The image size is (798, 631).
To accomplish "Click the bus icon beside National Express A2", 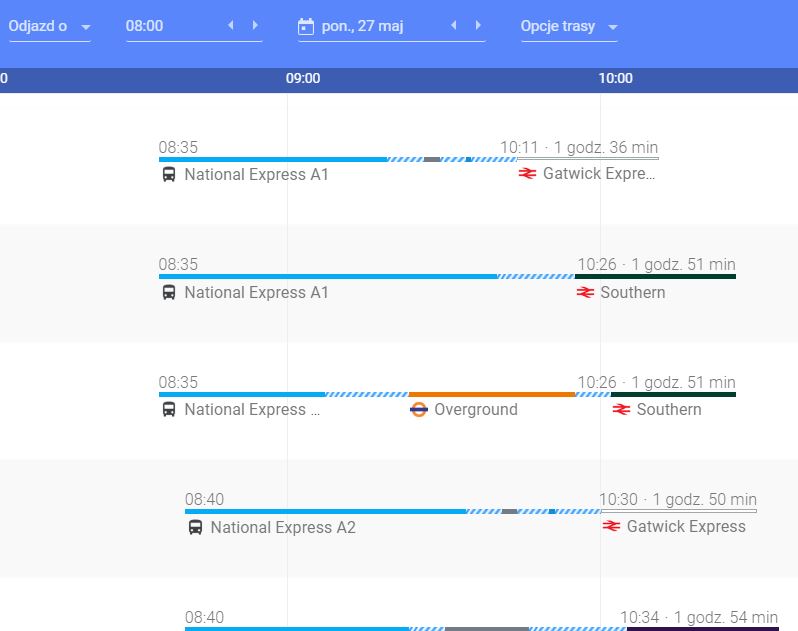I will (195, 527).
